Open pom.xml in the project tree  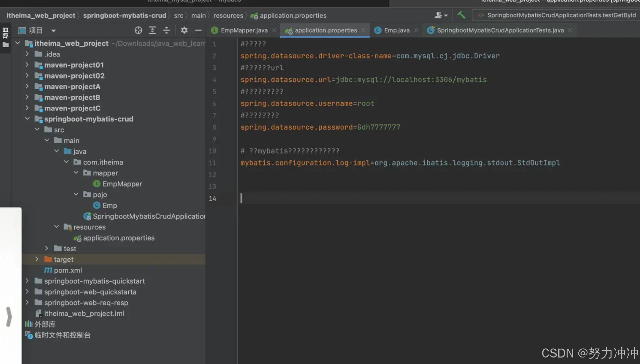pos(68,270)
